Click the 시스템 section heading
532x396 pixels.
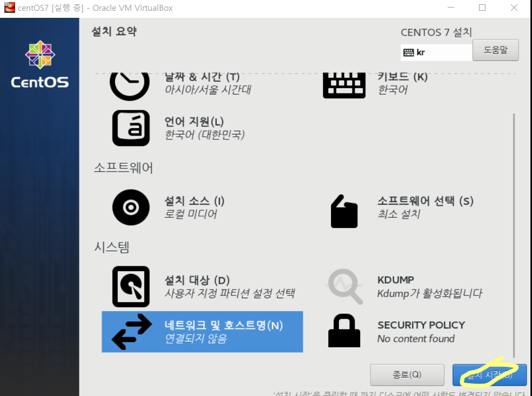tap(111, 247)
